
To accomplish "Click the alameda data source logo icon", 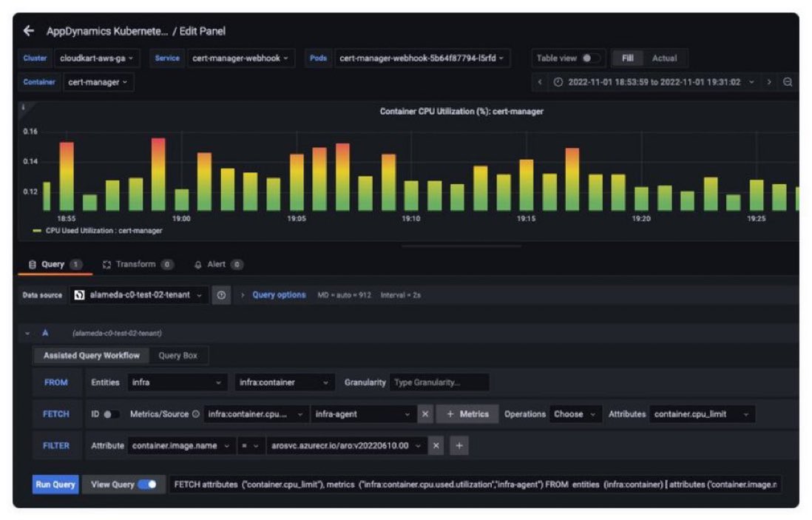I will tap(79, 295).
